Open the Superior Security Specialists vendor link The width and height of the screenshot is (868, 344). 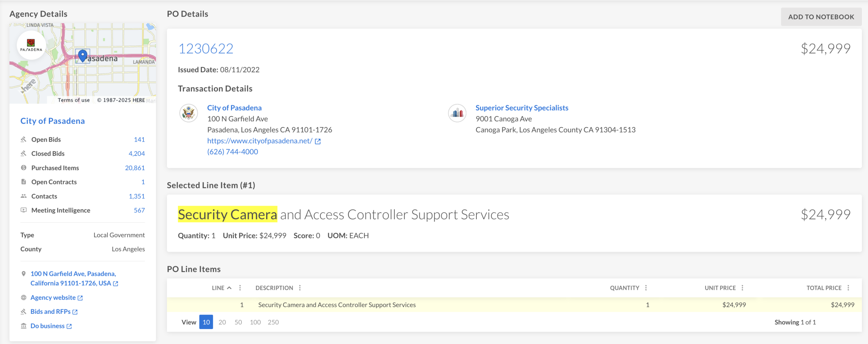tap(521, 108)
